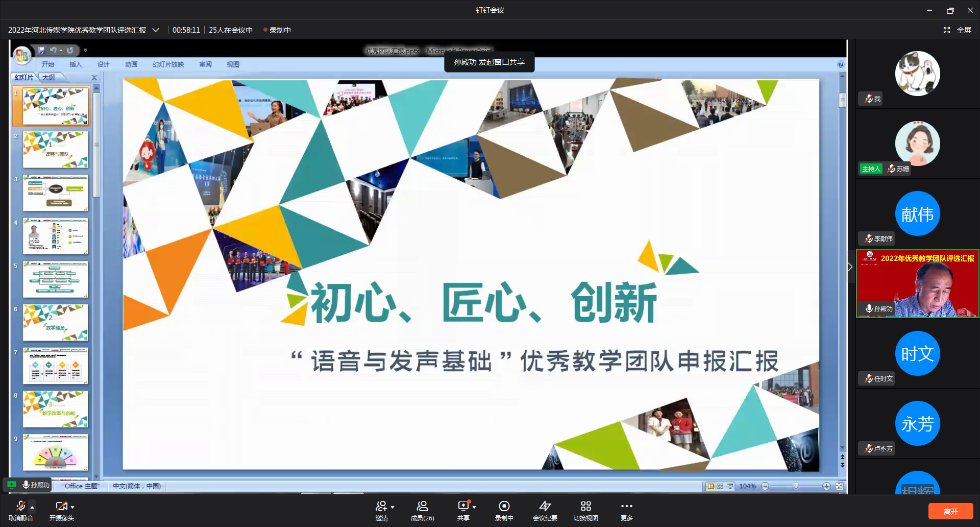Click my own cat avatar tile
The image size is (980, 527).
917,74
